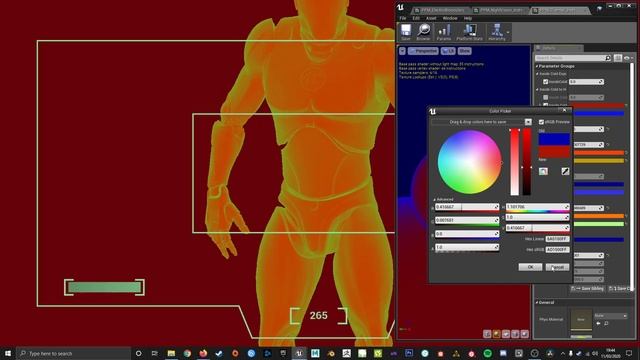Confirm color with OK button
This screenshot has height=360, width=640.
point(530,267)
